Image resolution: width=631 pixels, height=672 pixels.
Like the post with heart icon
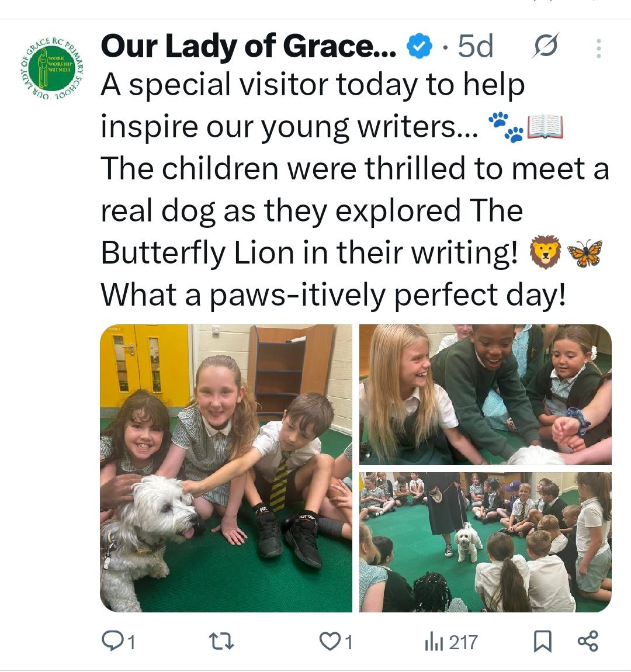pyautogui.click(x=330, y=642)
